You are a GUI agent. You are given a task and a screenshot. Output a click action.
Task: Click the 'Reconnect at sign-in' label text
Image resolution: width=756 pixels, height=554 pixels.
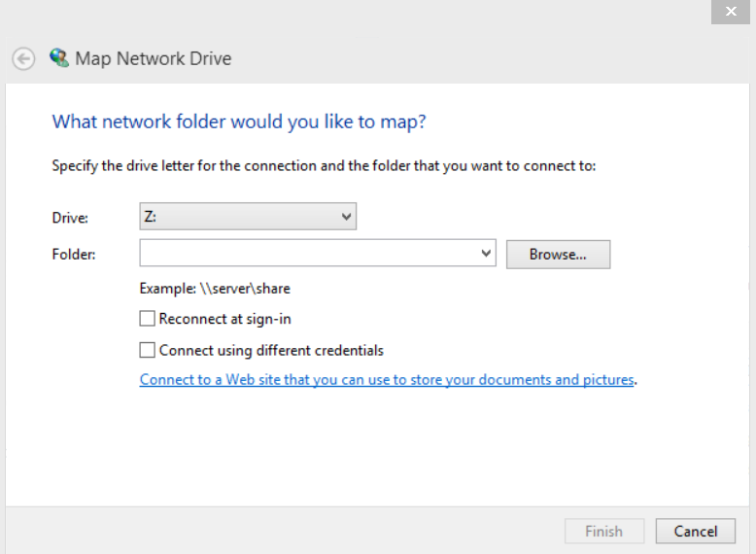[x=224, y=319]
